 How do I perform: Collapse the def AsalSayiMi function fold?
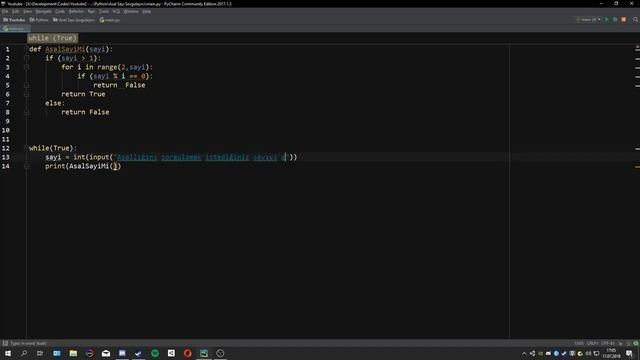click(27, 49)
